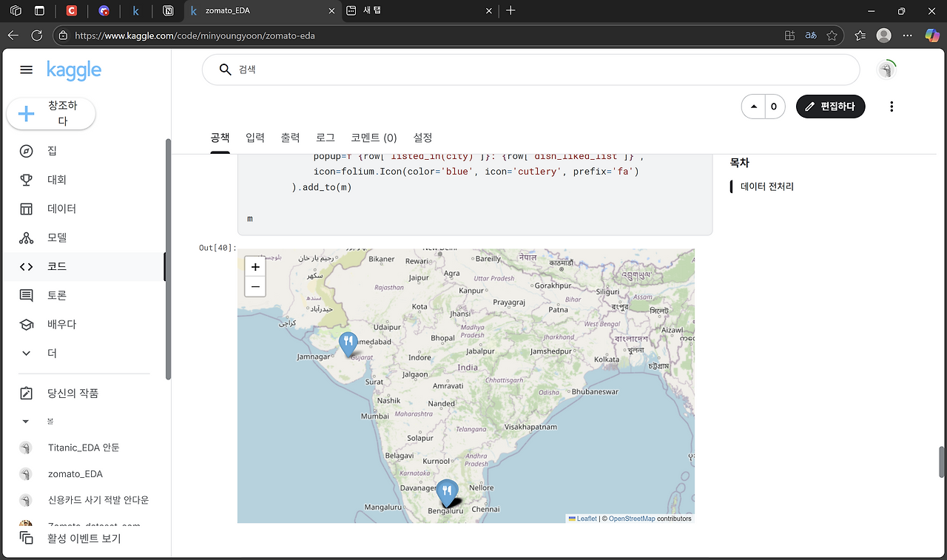Screen dimensions: 947x560
Task: Open the 코드 angle-brackets icon
Action: point(27,266)
